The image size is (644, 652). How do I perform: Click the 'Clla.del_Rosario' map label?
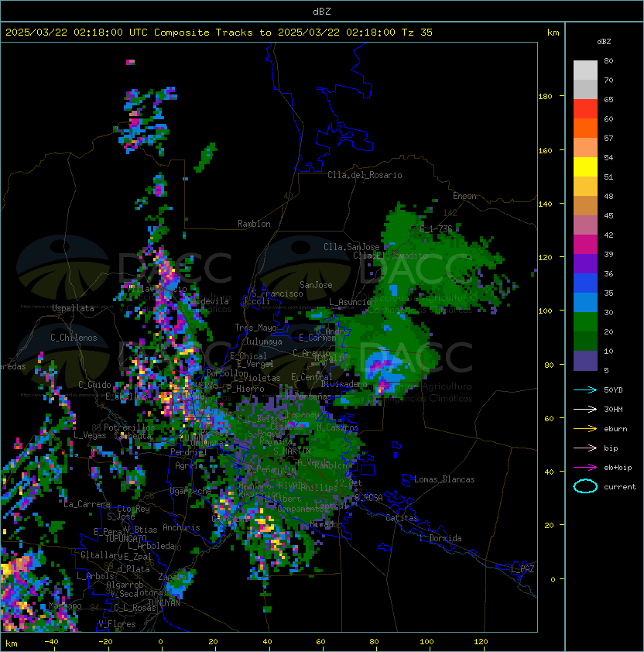365,175
